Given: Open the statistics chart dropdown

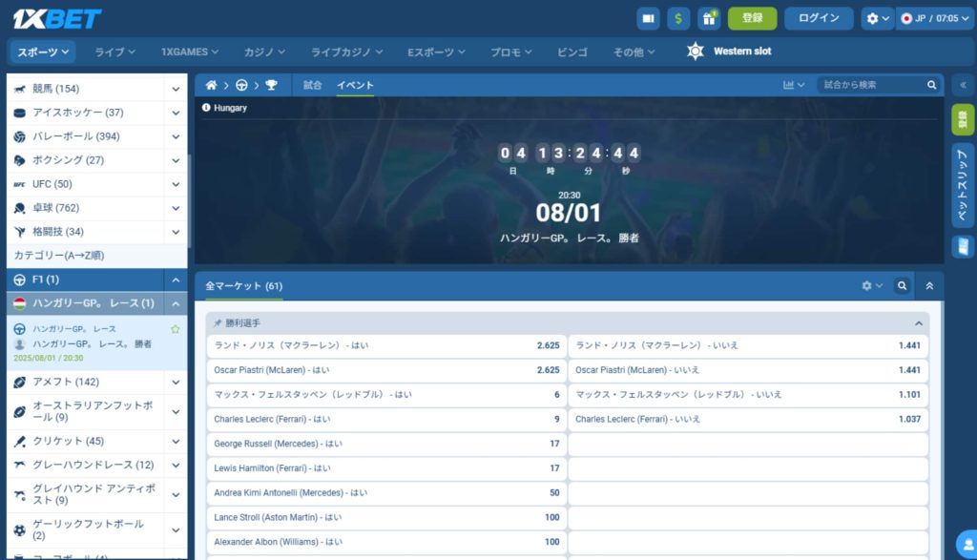Looking at the screenshot, I should 793,85.
